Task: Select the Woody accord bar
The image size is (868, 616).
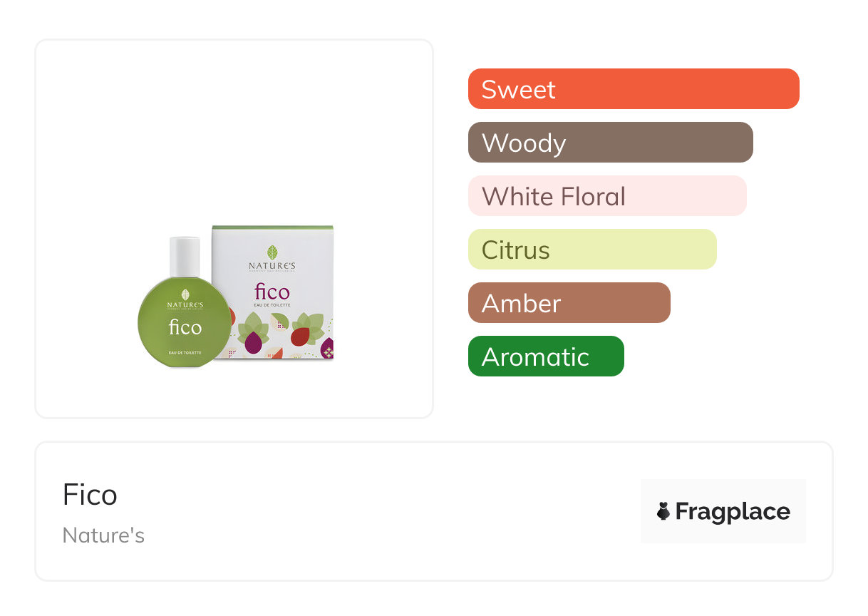Action: pyautogui.click(x=610, y=143)
